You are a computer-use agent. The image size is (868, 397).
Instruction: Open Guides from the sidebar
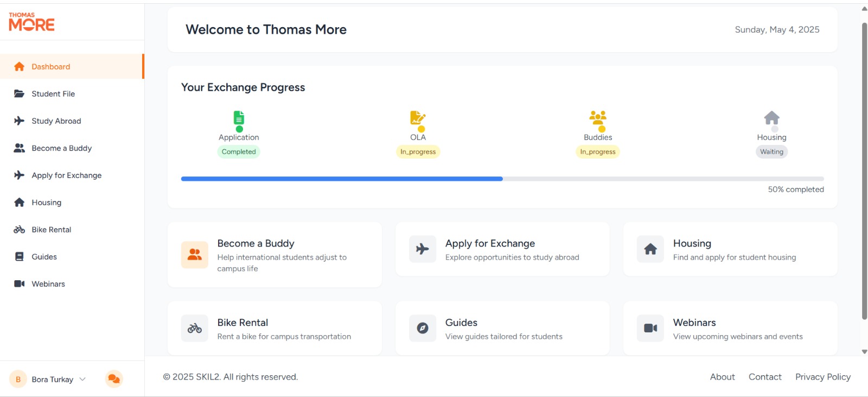coord(72,256)
